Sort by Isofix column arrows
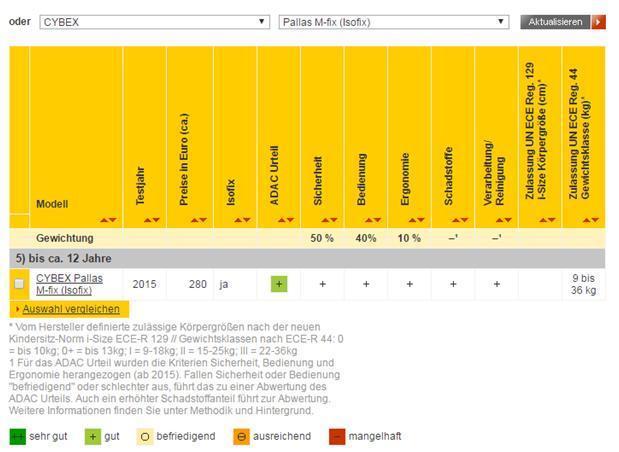The image size is (619, 452). click(x=242, y=220)
